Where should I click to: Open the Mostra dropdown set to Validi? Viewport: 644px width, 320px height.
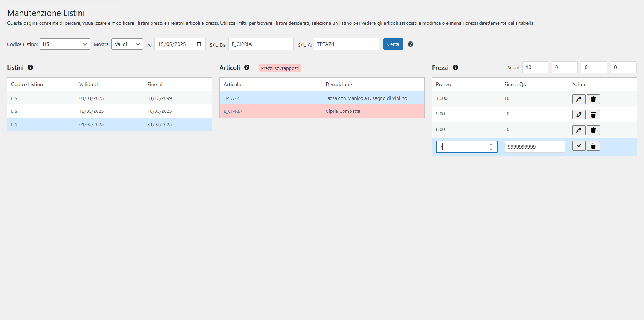[127, 44]
